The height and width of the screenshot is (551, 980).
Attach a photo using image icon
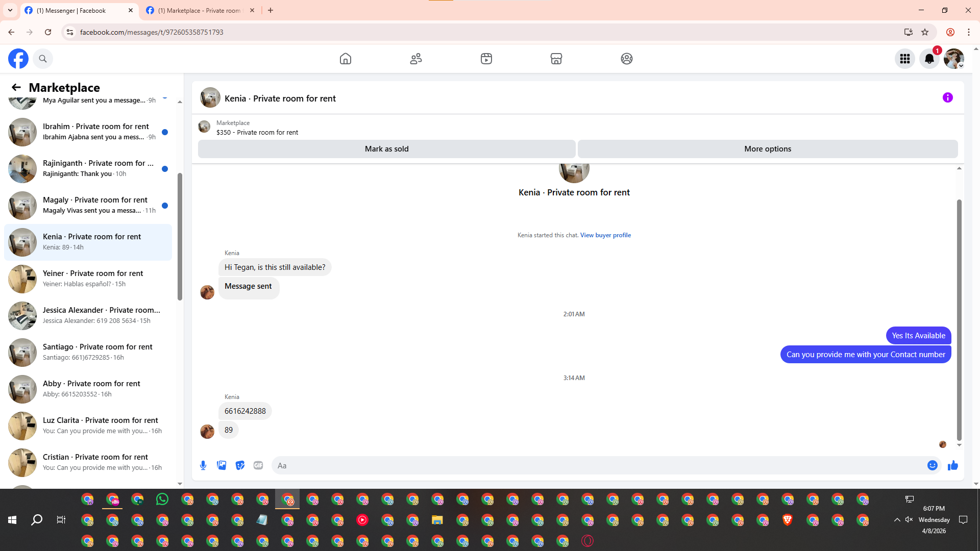pyautogui.click(x=222, y=465)
